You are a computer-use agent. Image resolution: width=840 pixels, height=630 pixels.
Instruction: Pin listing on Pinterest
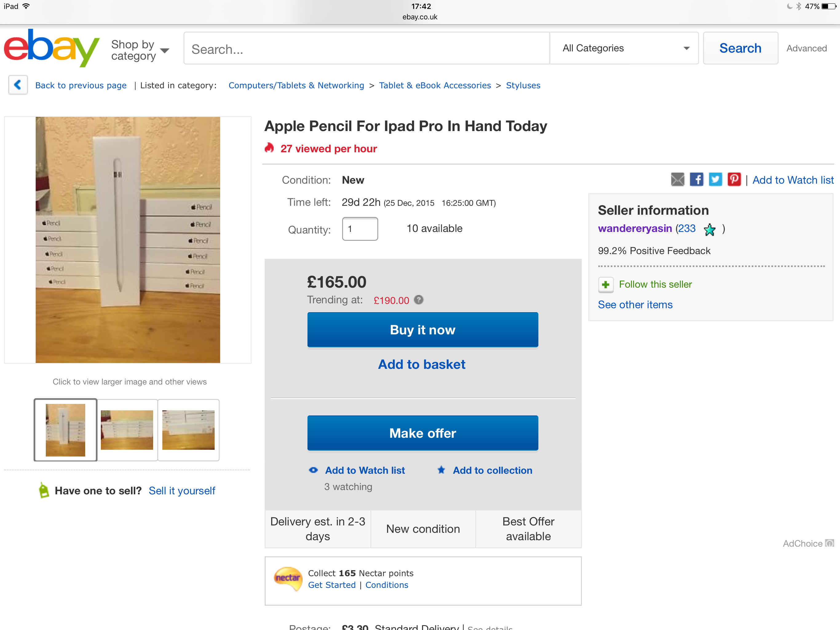734,179
